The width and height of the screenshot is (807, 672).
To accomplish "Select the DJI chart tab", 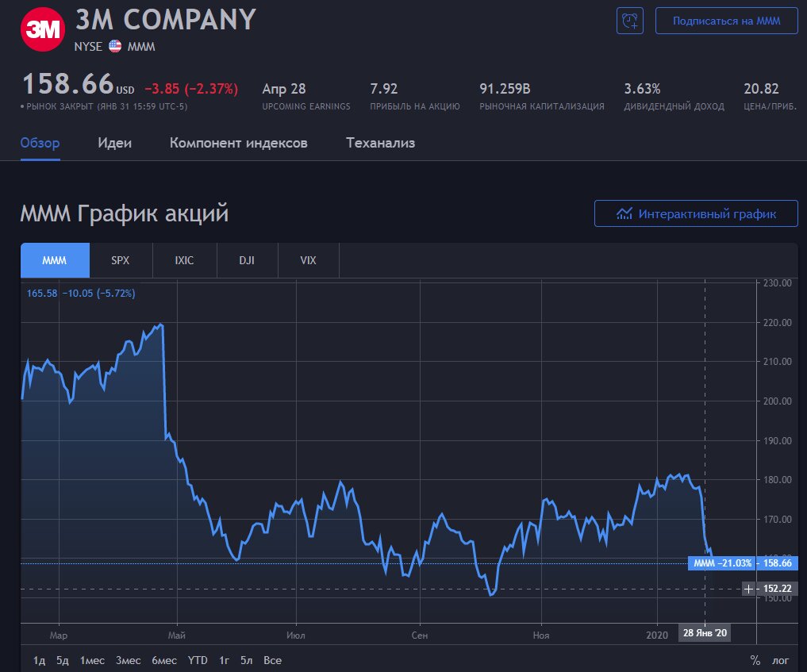I will [247, 260].
